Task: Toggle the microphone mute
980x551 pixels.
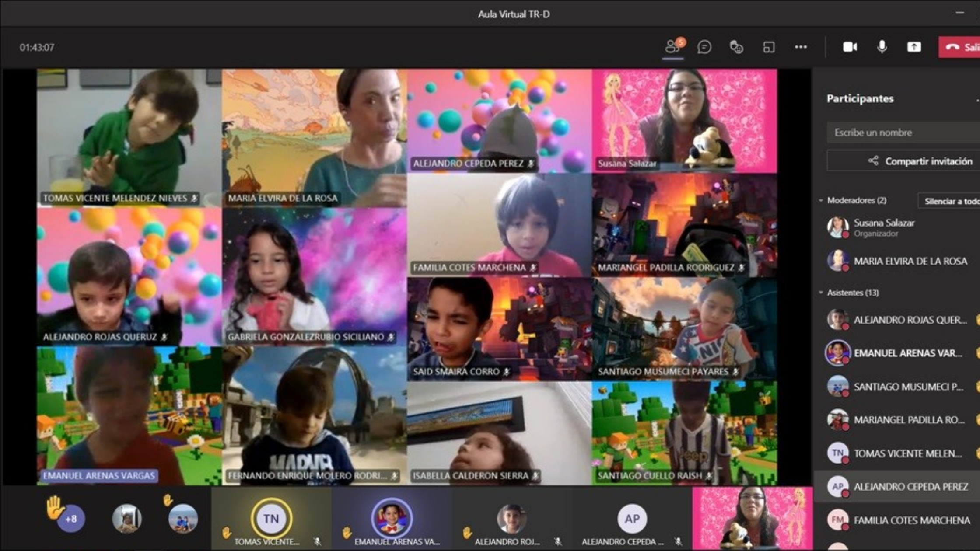Action: coord(882,47)
